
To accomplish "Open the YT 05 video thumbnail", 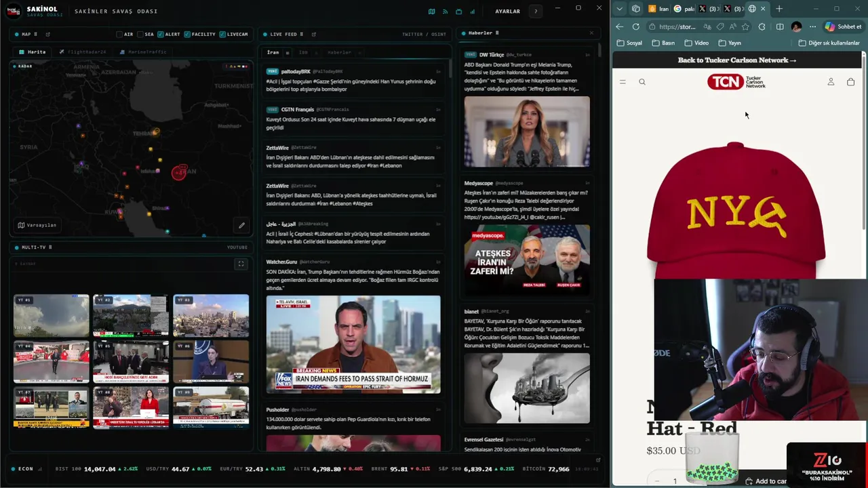I will (x=131, y=362).
